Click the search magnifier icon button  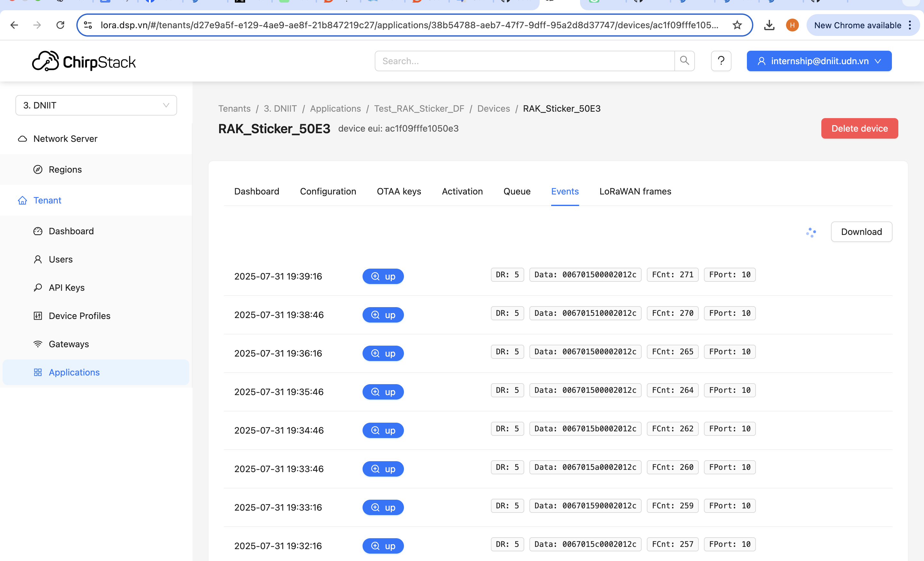point(684,61)
